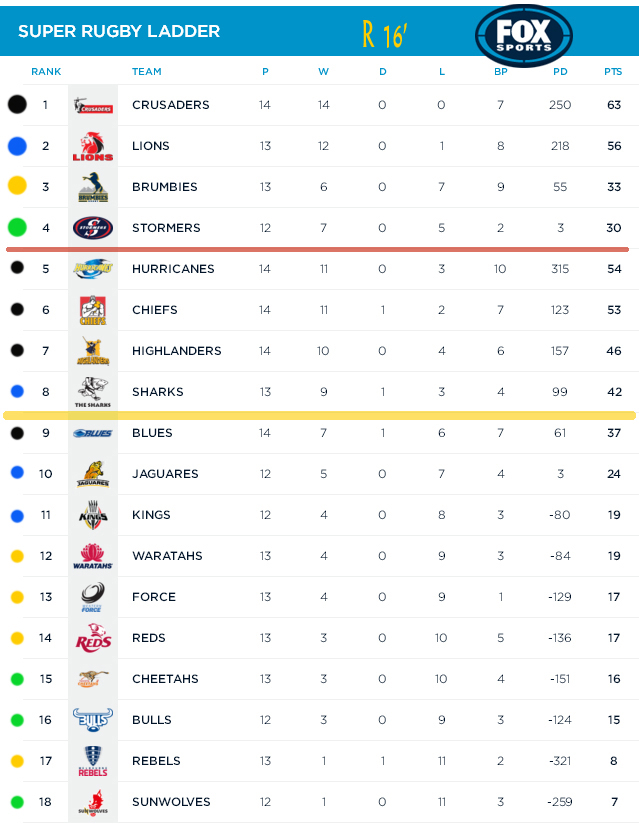Click the Super Rugby Ladder title
The image size is (639, 829).
coord(119,32)
